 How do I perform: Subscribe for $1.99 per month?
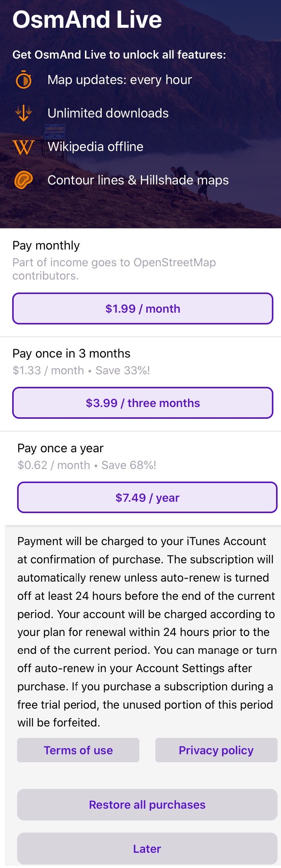tap(143, 308)
